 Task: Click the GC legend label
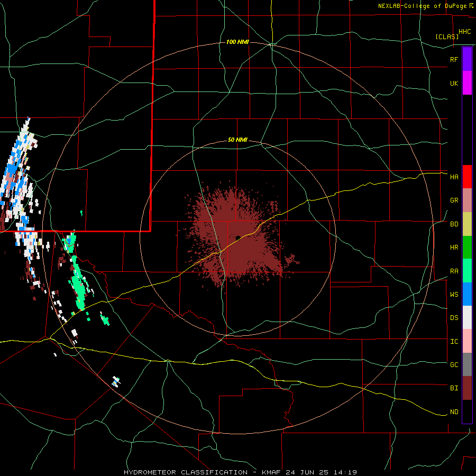coord(454,365)
